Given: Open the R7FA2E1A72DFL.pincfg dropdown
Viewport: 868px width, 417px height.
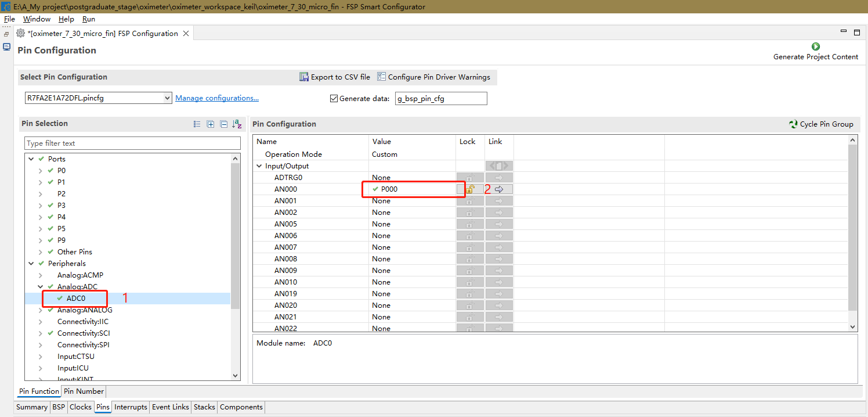Looking at the screenshot, I should pos(167,98).
